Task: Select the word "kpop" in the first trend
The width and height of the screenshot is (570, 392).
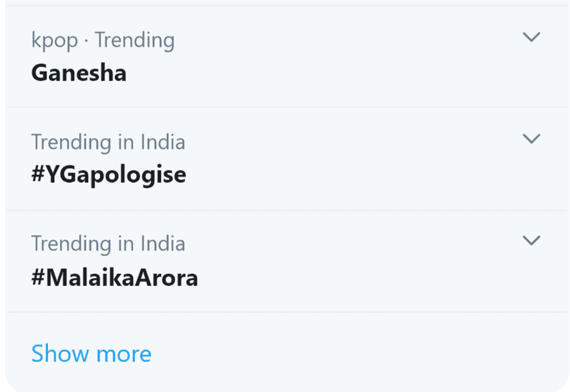Action: tap(54, 41)
